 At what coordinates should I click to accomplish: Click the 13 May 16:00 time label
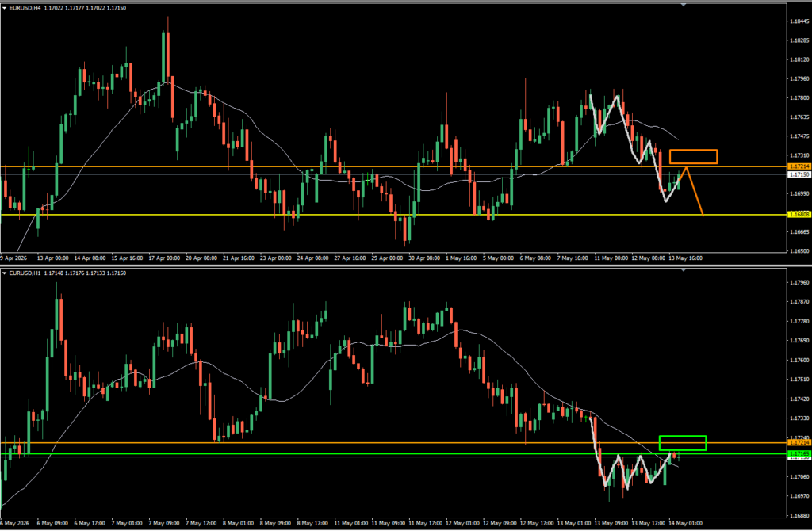[x=685, y=258]
